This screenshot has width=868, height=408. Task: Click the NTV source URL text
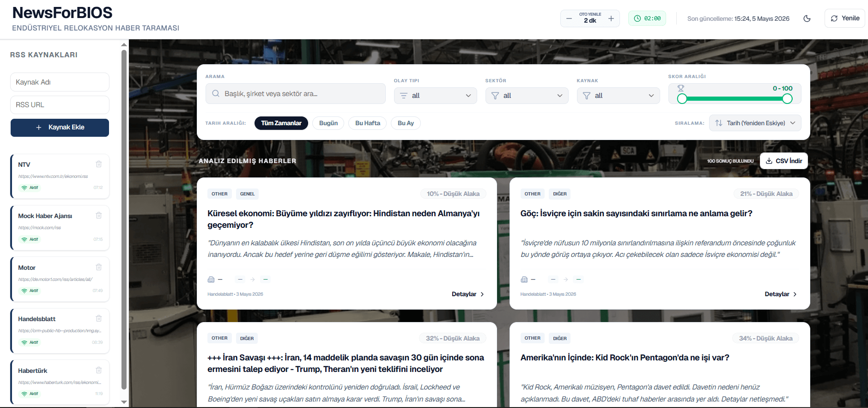53,177
